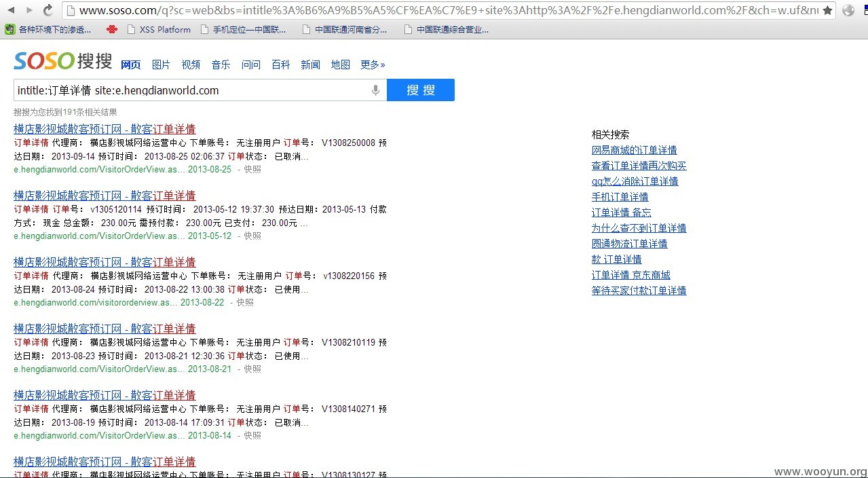Open 快照 cache for the 2013-05-12 result
Screen dimensions: 868x478
(252, 236)
